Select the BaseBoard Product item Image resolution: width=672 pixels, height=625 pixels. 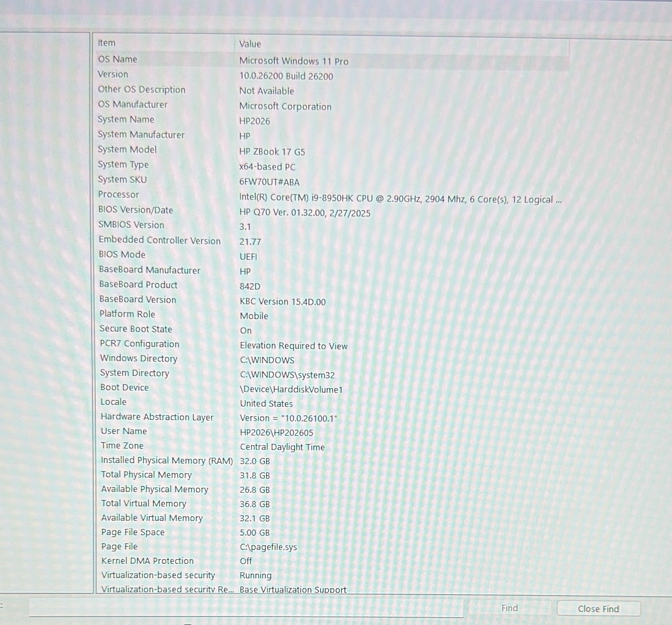point(138,284)
